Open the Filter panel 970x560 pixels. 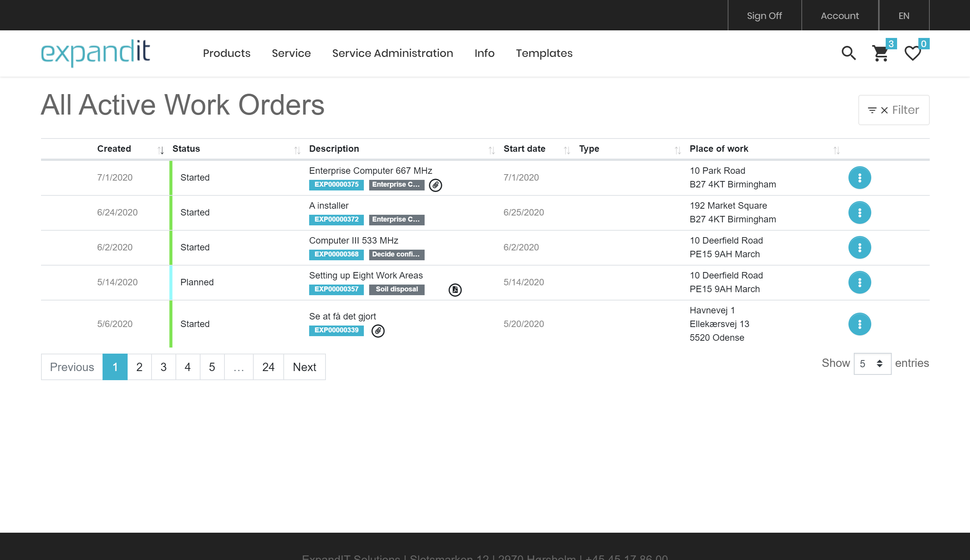[x=893, y=110]
